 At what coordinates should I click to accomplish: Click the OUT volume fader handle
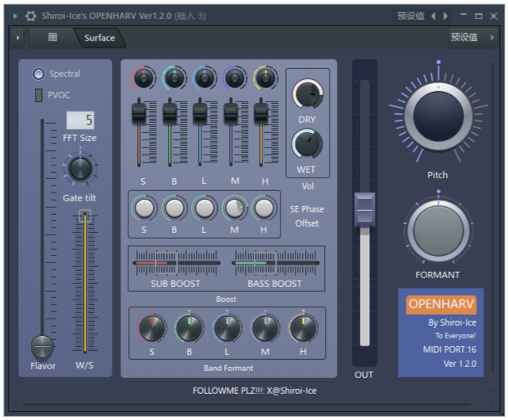click(x=365, y=209)
